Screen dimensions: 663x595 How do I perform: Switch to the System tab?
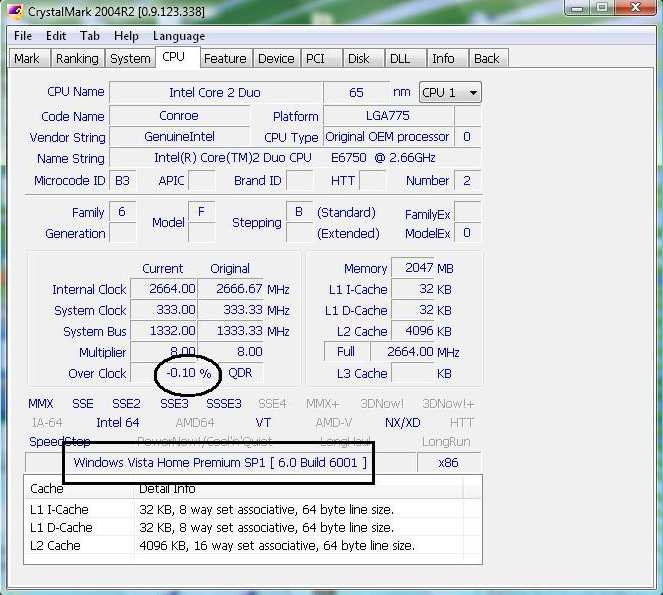click(x=130, y=58)
